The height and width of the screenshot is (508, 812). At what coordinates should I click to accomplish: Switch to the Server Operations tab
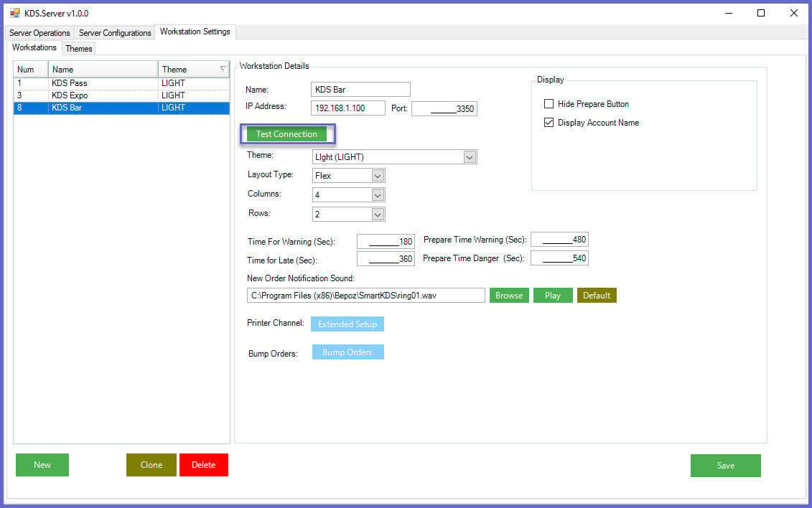40,32
